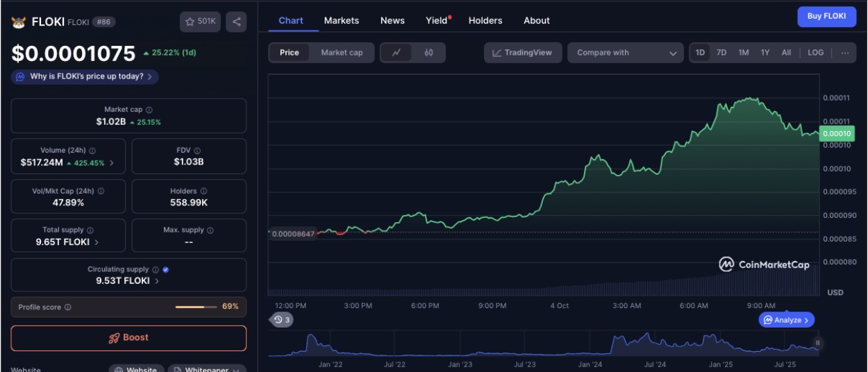Add FLOKI to watchlist with star button

pyautogui.click(x=200, y=22)
